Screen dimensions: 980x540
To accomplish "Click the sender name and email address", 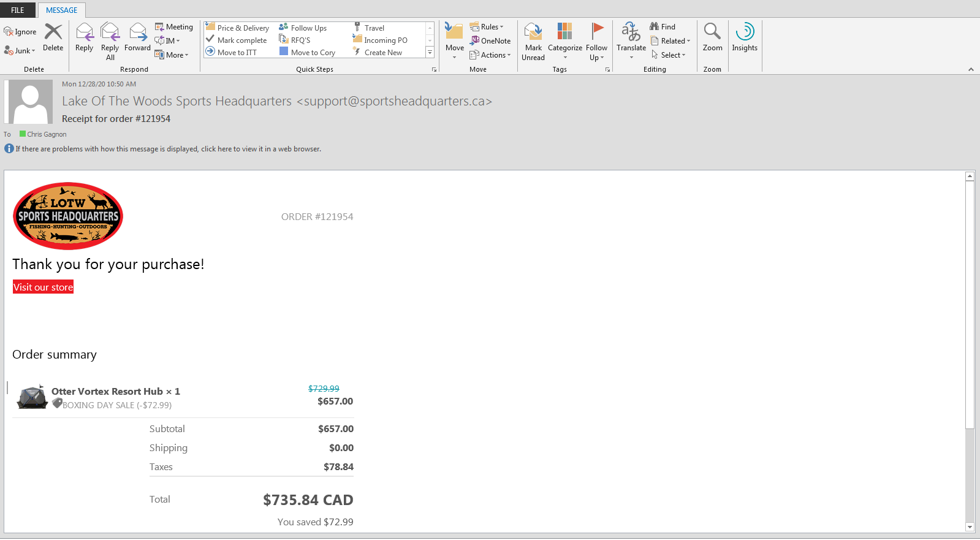I will [277, 101].
